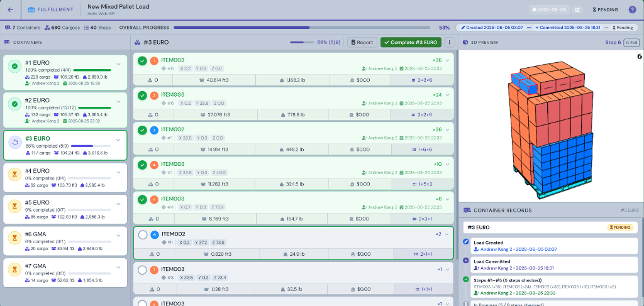The width and height of the screenshot is (644, 306).
Task: Click the hourglass icon on #4 EURO
Action: click(15, 175)
